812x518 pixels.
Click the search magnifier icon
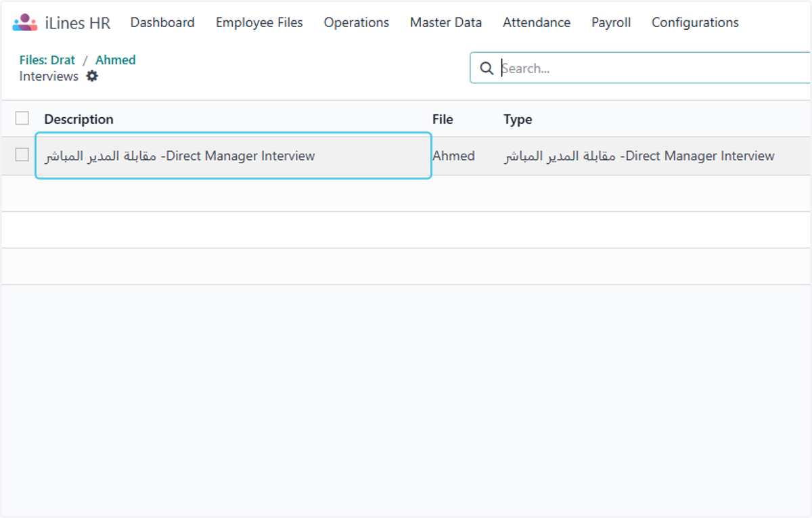click(487, 68)
